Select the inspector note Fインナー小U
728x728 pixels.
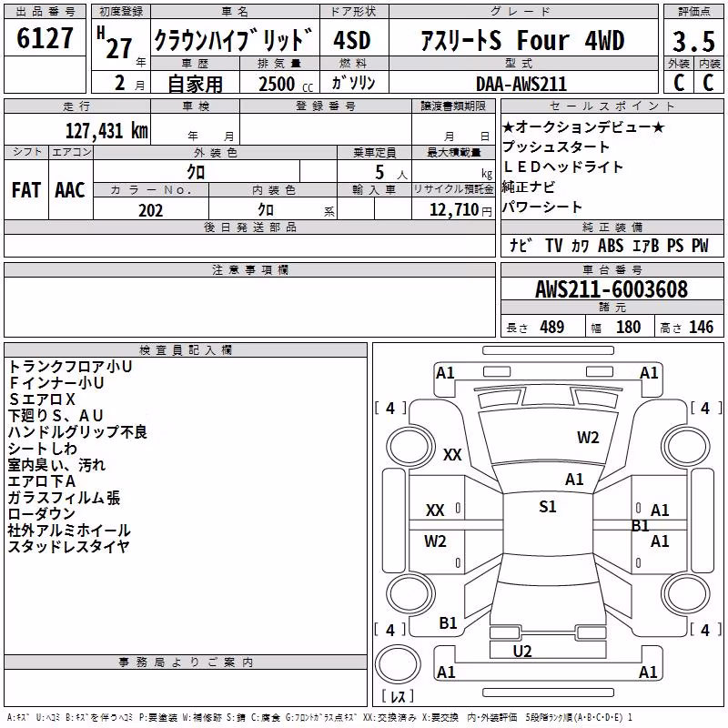pos(56,382)
